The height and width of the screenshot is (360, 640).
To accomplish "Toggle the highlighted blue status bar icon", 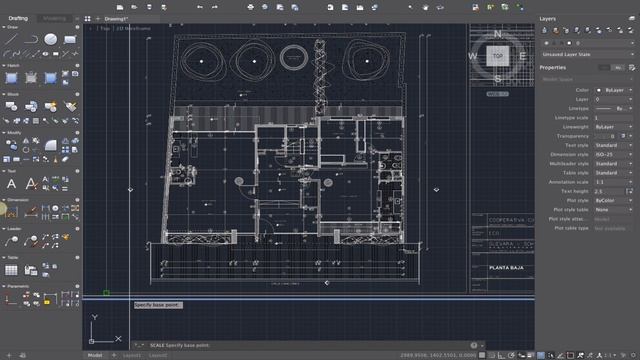I will point(541,355).
